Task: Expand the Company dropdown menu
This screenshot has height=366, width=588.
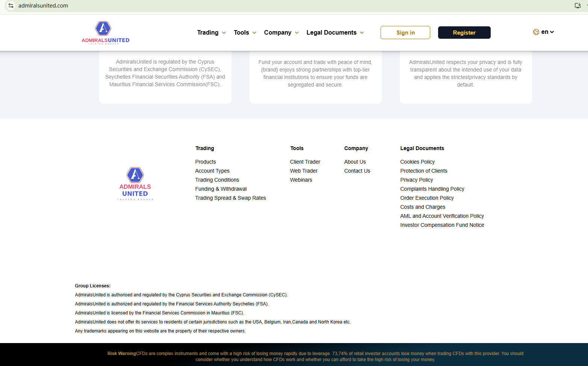Action: pos(281,33)
